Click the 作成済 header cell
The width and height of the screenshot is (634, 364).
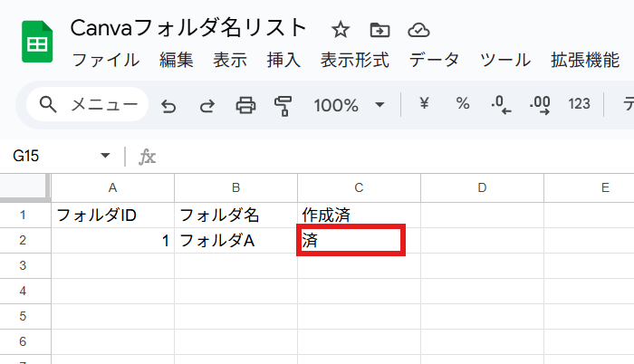[359, 216]
